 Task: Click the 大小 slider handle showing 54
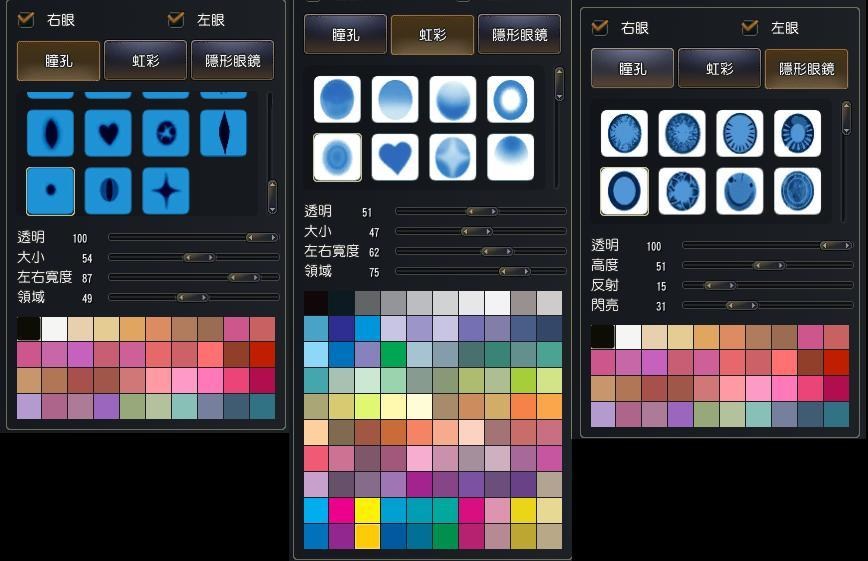(x=199, y=258)
